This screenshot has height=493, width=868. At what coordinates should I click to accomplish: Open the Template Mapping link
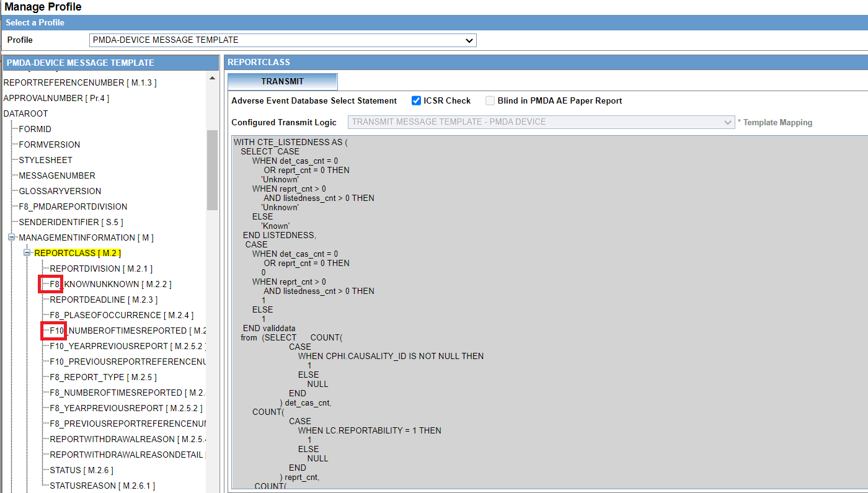(777, 122)
